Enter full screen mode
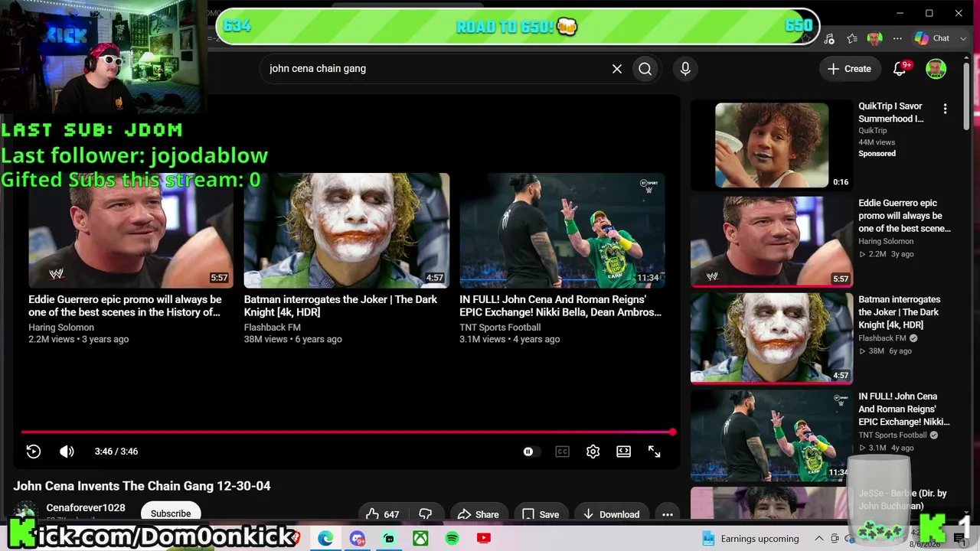This screenshot has width=980, height=551. coord(655,452)
